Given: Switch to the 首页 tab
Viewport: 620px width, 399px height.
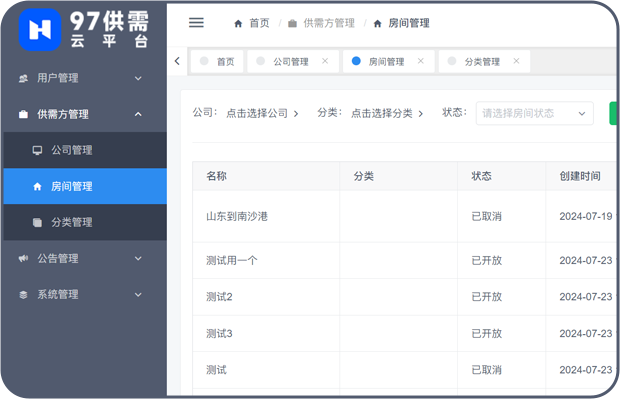Looking at the screenshot, I should click(217, 61).
